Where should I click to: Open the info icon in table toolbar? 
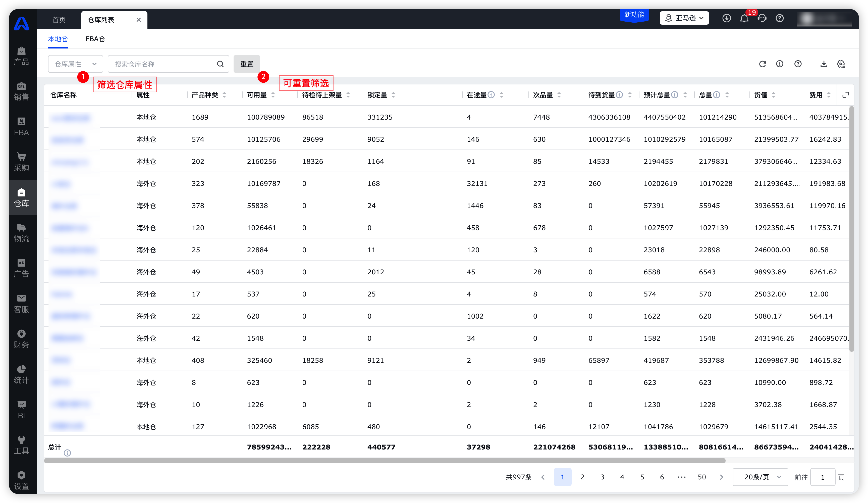780,64
